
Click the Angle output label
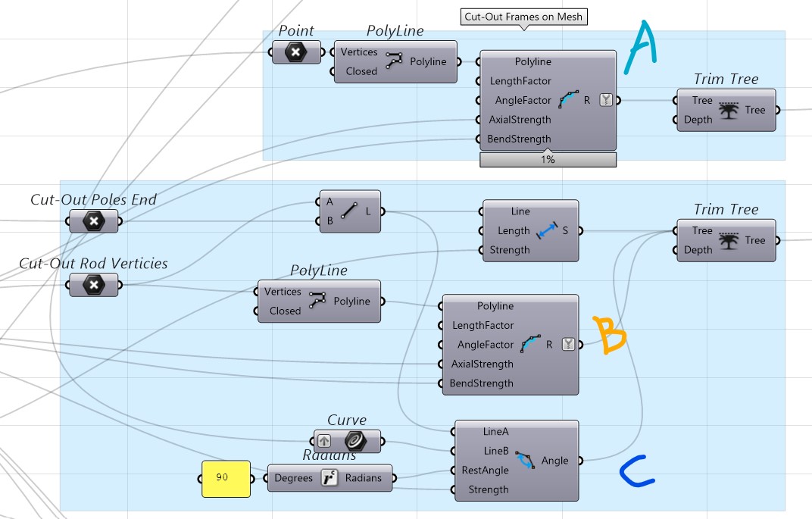point(554,461)
